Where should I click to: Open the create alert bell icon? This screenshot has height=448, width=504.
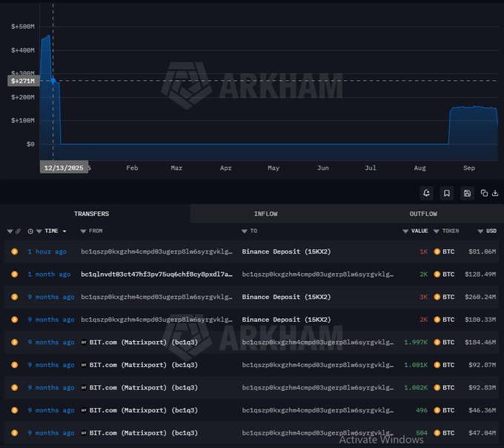pos(426,193)
